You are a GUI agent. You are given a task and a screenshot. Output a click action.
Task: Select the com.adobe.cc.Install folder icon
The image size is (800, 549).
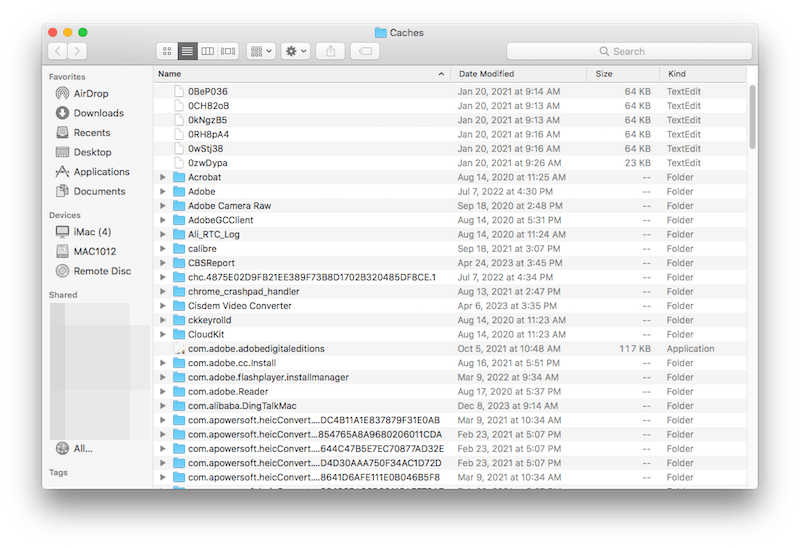[179, 363]
